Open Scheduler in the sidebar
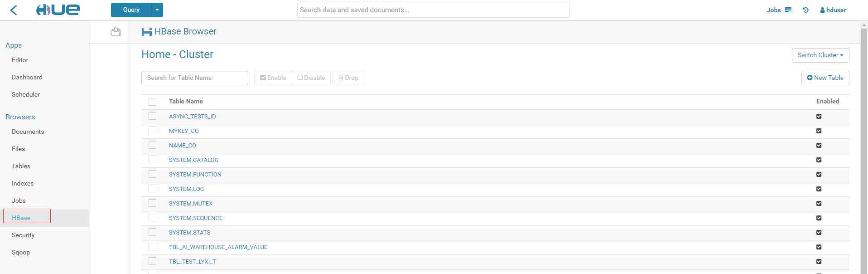The height and width of the screenshot is (274, 868). tap(26, 94)
